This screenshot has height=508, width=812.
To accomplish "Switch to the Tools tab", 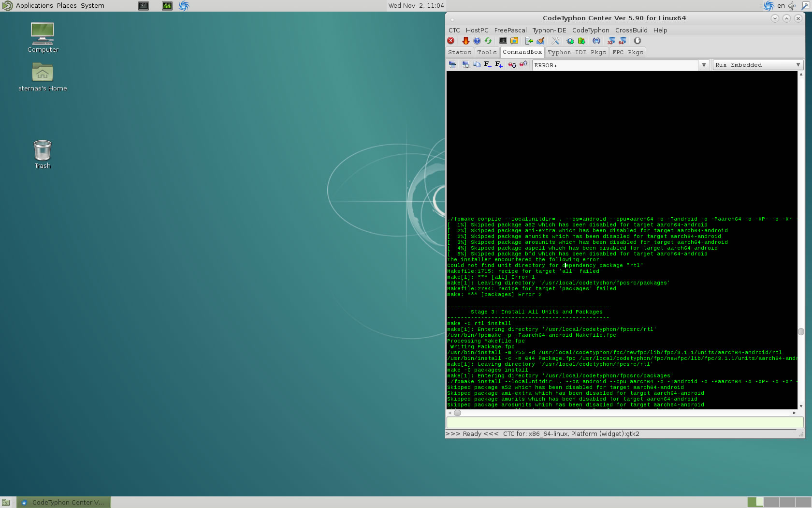I will (x=487, y=52).
